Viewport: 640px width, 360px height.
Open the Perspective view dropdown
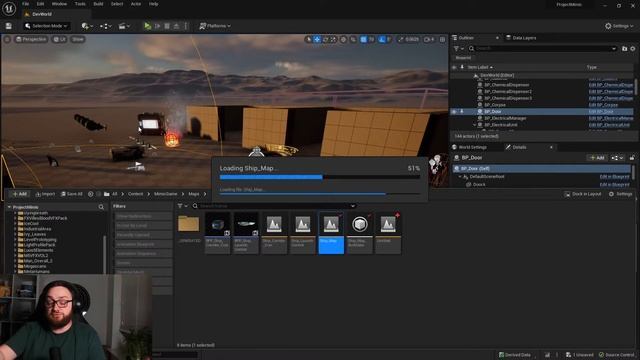[31, 39]
